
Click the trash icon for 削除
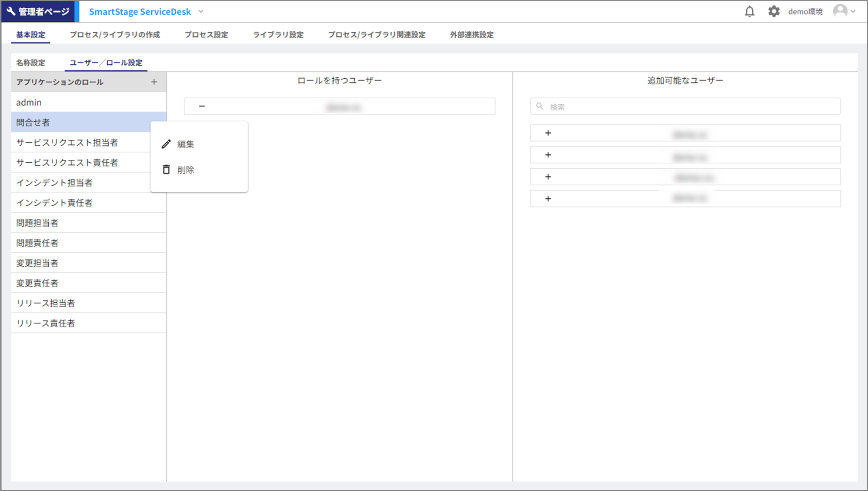pyautogui.click(x=166, y=170)
